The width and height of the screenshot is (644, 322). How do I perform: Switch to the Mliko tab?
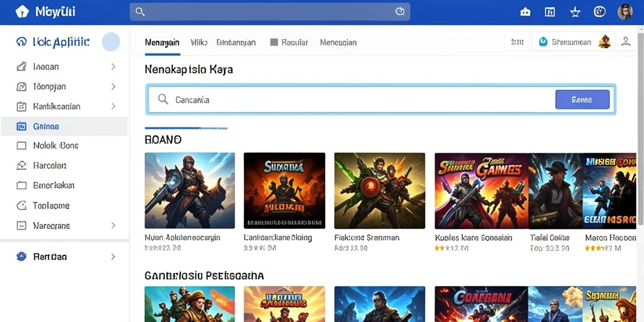click(199, 42)
